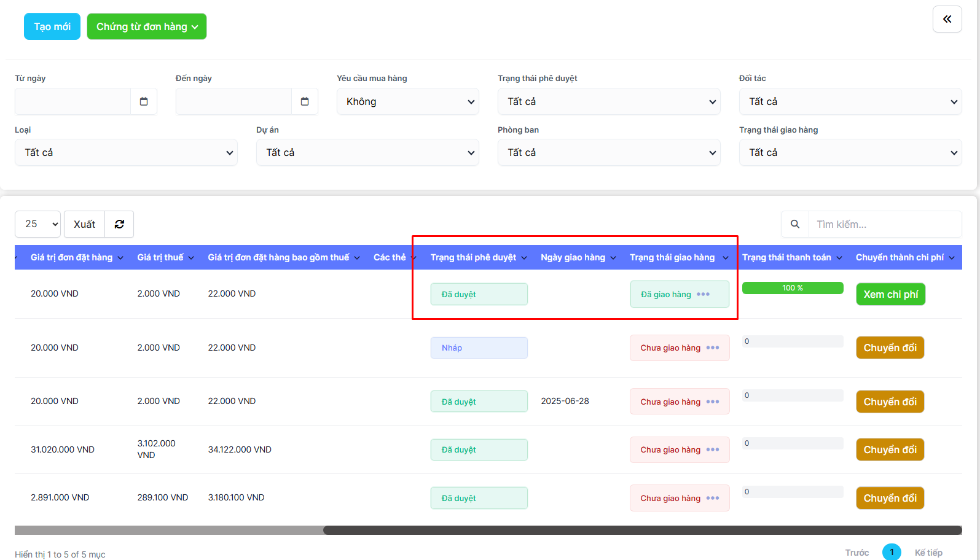Click the 100 % payment progress bar

tap(793, 288)
